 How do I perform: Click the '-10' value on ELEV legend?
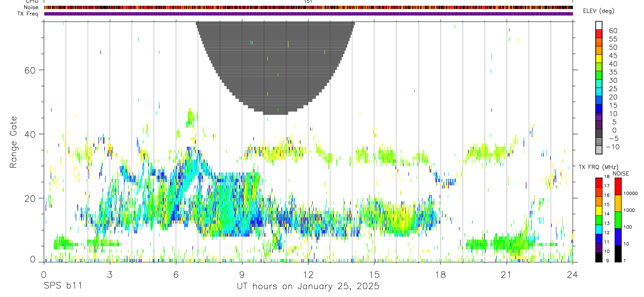[x=611, y=147]
